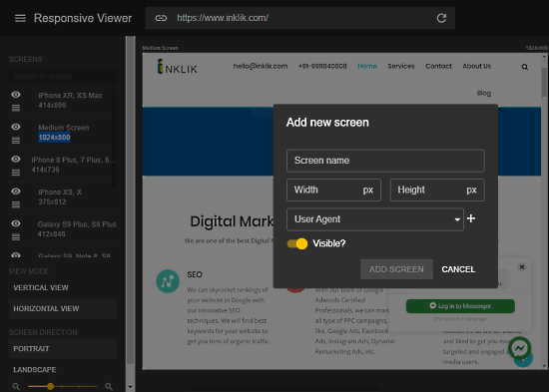Click reorder handle for iPhone XR, XS Max

pyautogui.click(x=16, y=108)
